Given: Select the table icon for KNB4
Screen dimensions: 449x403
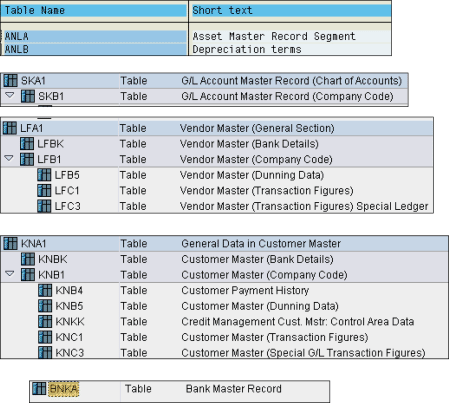Looking at the screenshot, I should coord(45,290).
